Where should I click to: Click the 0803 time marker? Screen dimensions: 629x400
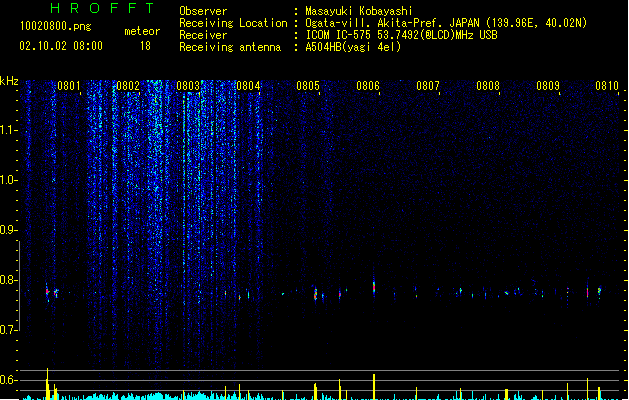(x=188, y=86)
